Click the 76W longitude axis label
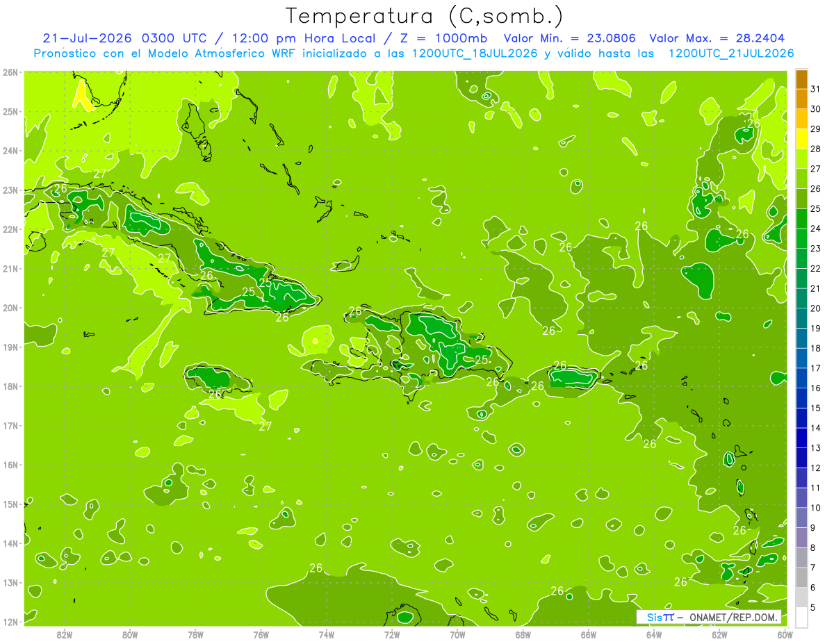 click(x=261, y=634)
